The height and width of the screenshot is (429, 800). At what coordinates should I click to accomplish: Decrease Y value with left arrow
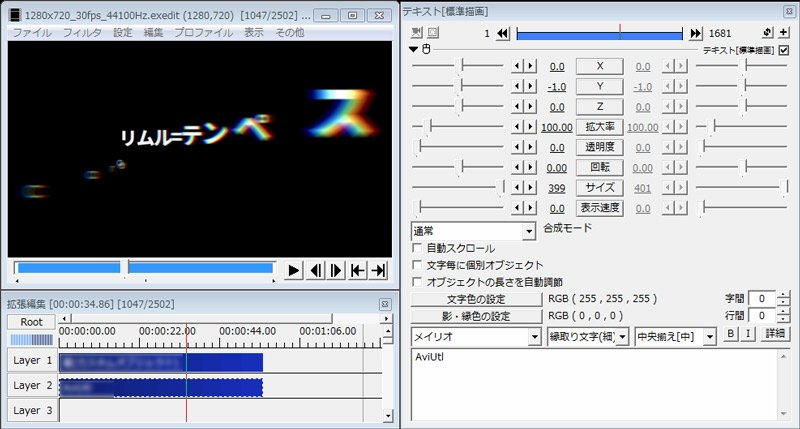(x=517, y=86)
